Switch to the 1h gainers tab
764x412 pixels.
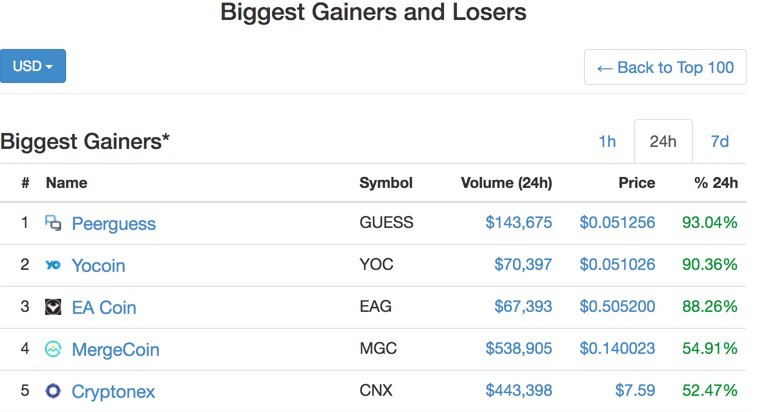point(607,142)
